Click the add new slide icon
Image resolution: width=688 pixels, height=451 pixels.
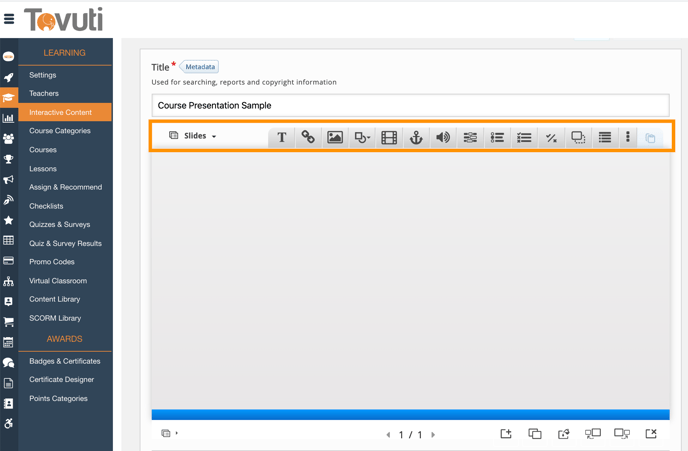[x=506, y=434]
